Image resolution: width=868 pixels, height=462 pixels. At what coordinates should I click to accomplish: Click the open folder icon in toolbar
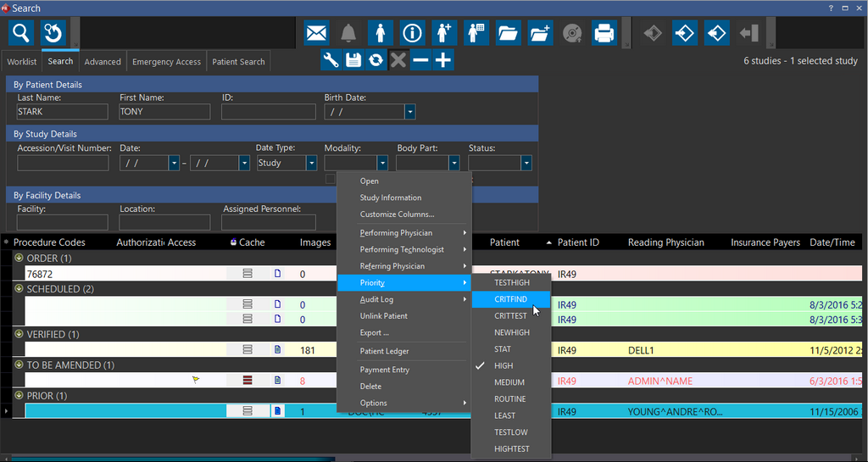click(x=508, y=33)
